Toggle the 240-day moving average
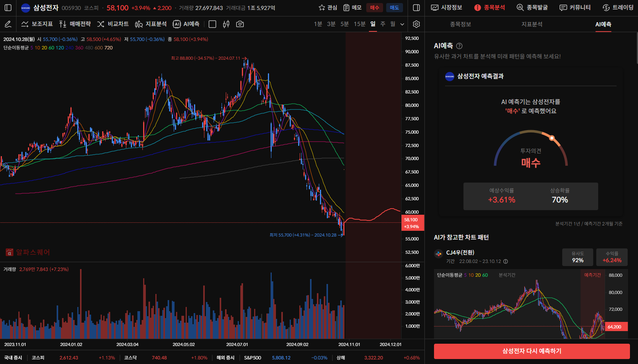This screenshot has width=638, height=364. point(70,48)
